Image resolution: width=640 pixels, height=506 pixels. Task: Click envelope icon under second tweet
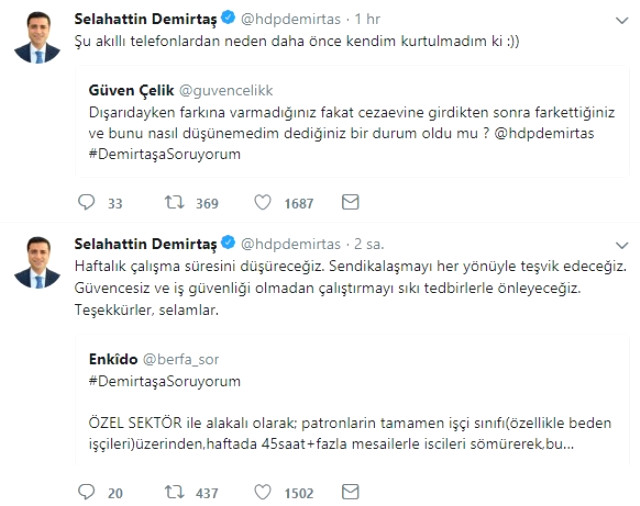(x=350, y=492)
